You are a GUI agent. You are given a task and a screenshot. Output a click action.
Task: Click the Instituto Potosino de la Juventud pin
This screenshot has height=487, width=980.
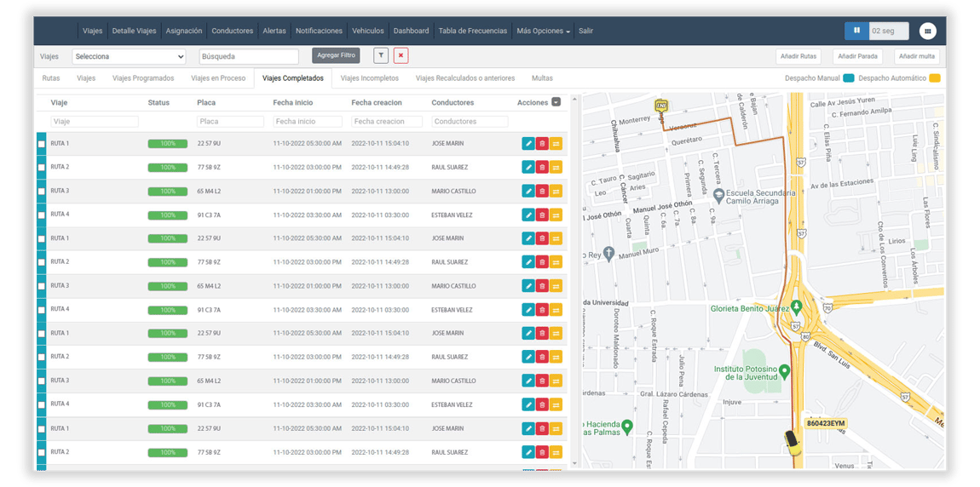click(785, 372)
